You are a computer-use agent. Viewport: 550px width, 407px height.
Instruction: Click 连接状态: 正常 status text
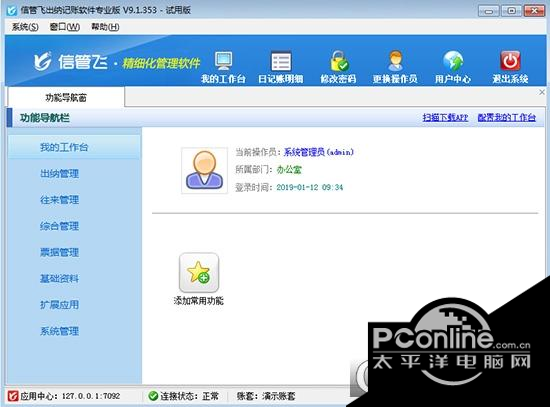pyautogui.click(x=190, y=396)
